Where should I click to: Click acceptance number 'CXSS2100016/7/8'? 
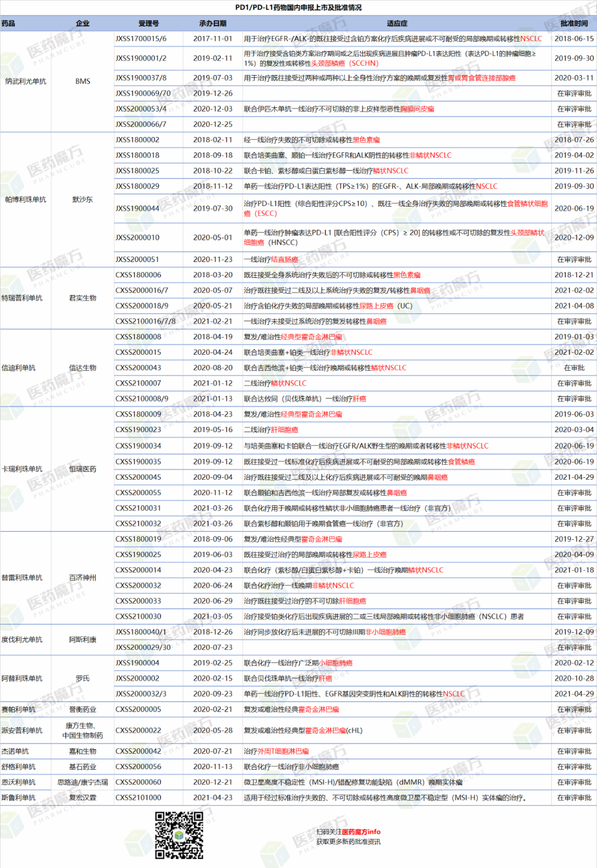click(x=145, y=321)
